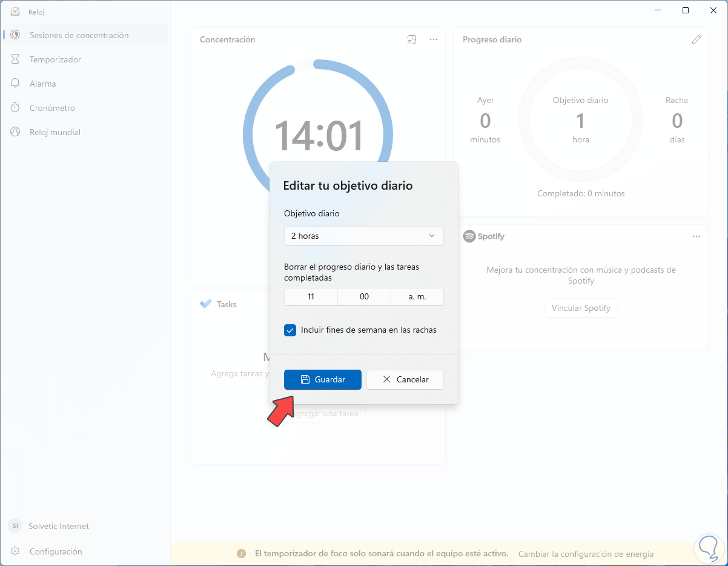Click the compact overlay icon in Concentración
The height and width of the screenshot is (566, 728).
tap(412, 39)
